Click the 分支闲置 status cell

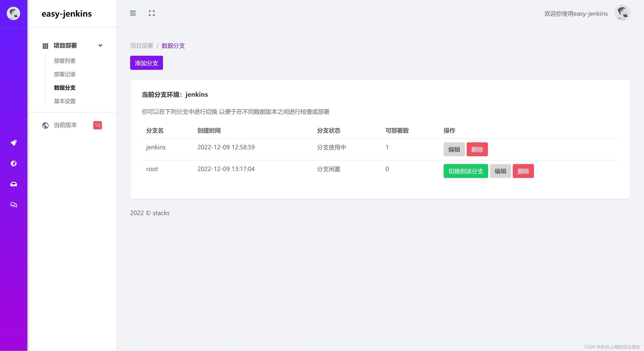(x=328, y=169)
